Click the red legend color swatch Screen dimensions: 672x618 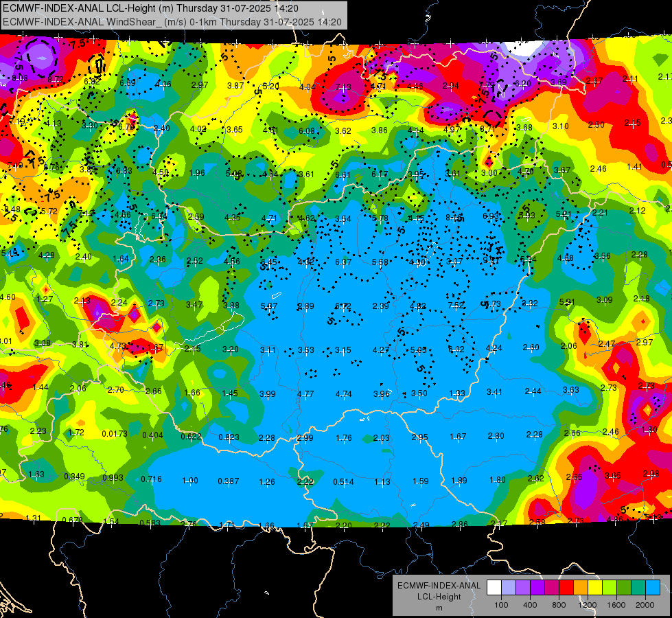click(x=566, y=587)
